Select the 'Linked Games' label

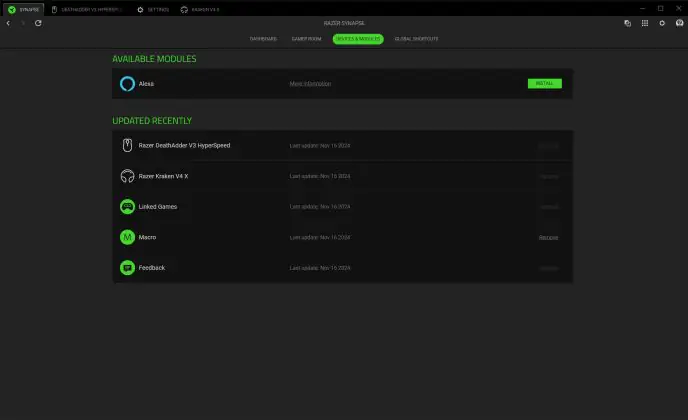(158, 207)
